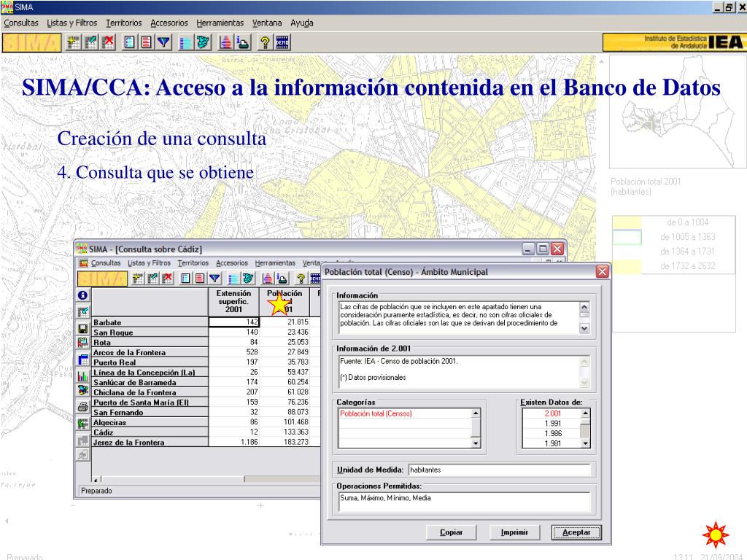Viewport: 747px width, 560px height.
Task: Click the Aceptar button
Action: click(576, 532)
